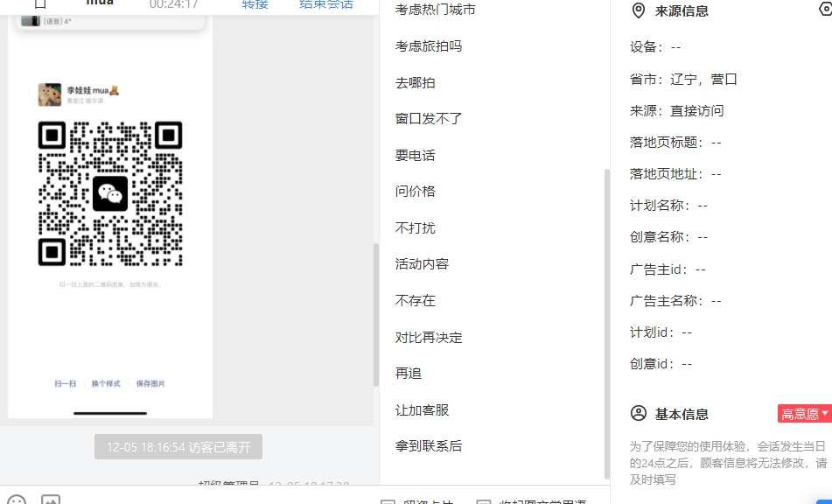Select quick reply 窗口发不了
The image size is (832, 504).
(x=428, y=119)
